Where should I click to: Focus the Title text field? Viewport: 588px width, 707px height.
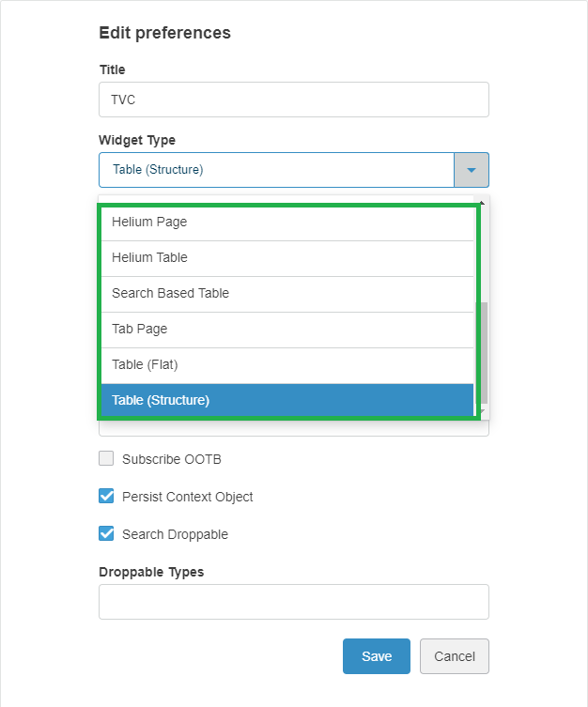click(293, 100)
